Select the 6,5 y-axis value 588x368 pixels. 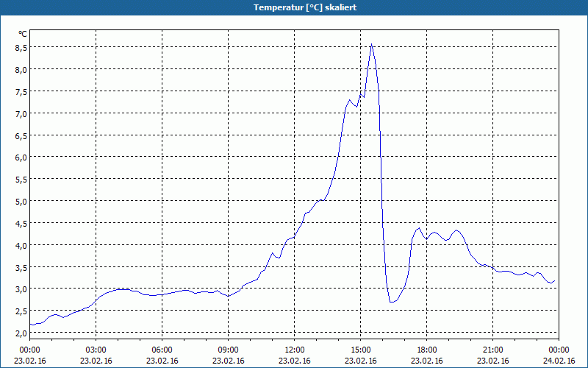pyautogui.click(x=21, y=135)
